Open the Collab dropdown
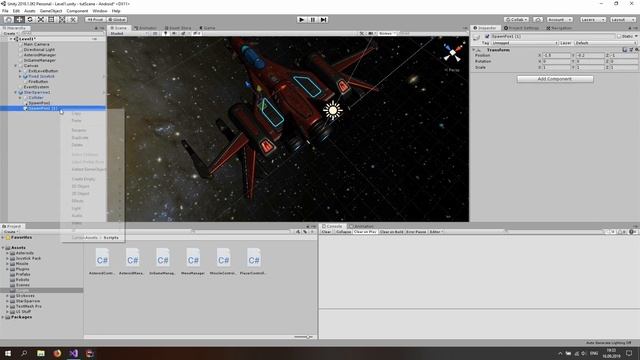Image resolution: width=640 pixels, height=360 pixels. 517,20
